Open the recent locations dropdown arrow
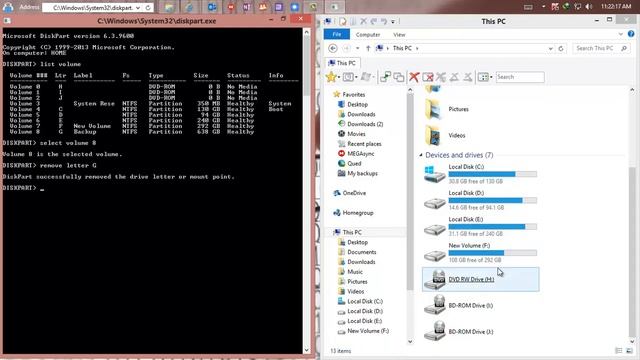 (x=358, y=48)
